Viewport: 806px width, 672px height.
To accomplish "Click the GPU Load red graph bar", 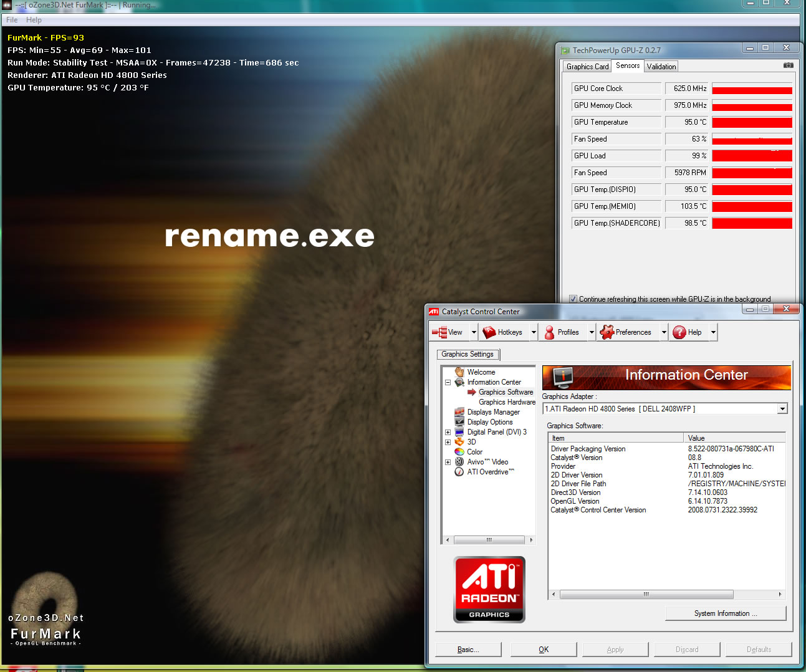I will 752,156.
